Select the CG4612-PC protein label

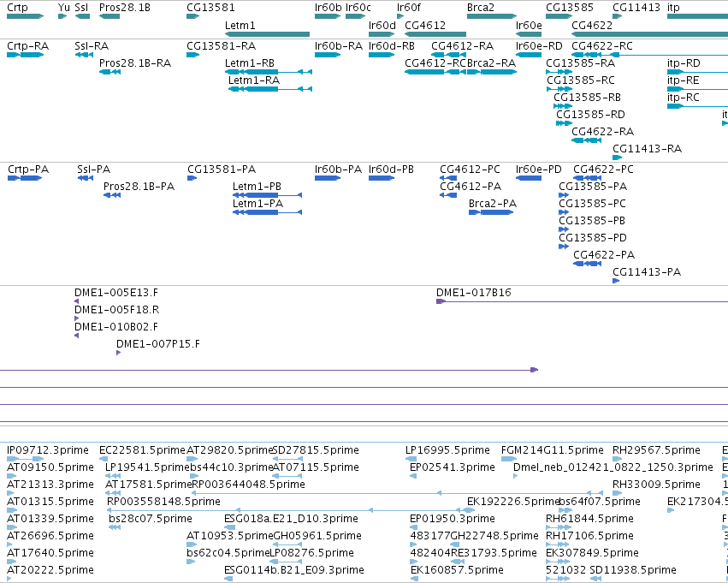click(470, 169)
